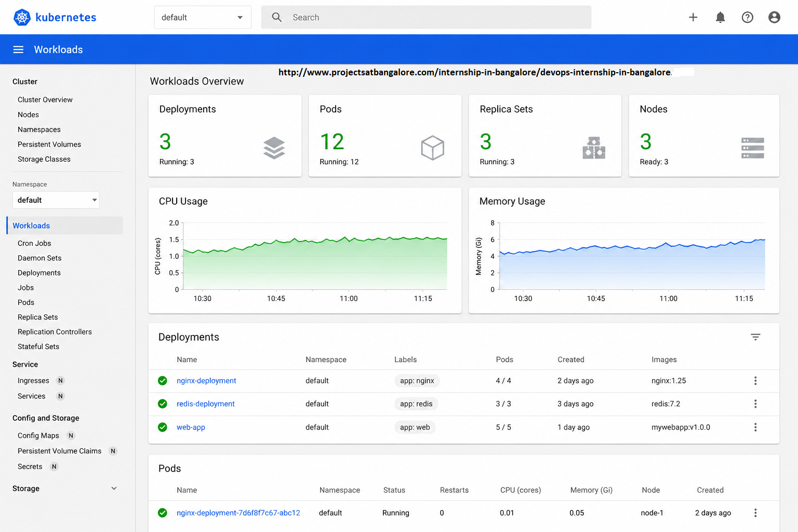Open the nginx-deployment-7d6f8f7c67-abc12 pod link
Viewport: 798px width, 532px height.
tap(238, 513)
